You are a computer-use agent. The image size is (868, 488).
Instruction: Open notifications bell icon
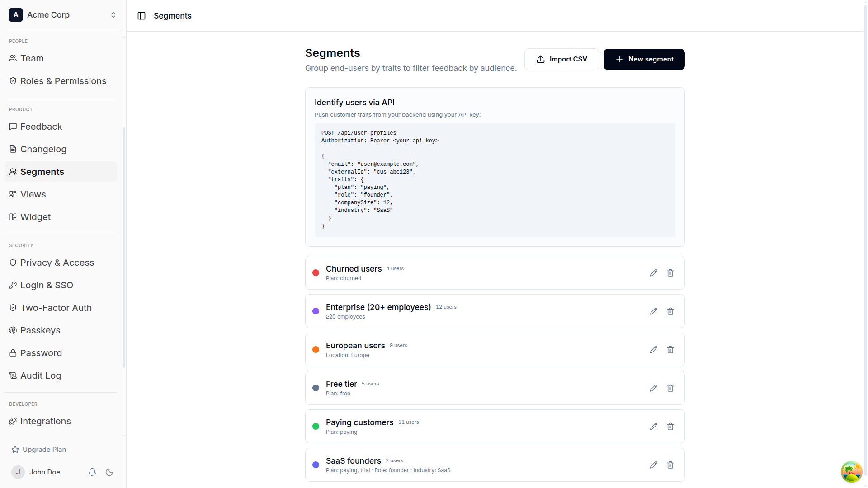92,472
